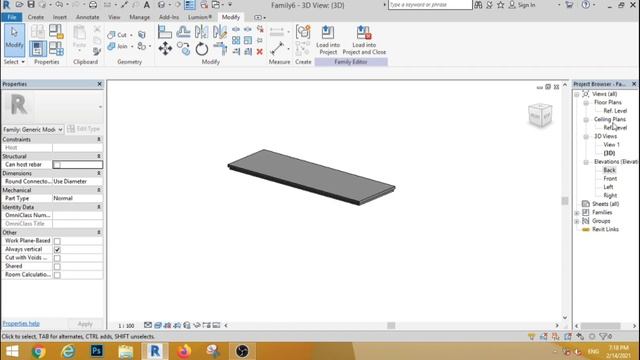Click the ViewCube in the 3D view
The image size is (640, 360).
540,115
